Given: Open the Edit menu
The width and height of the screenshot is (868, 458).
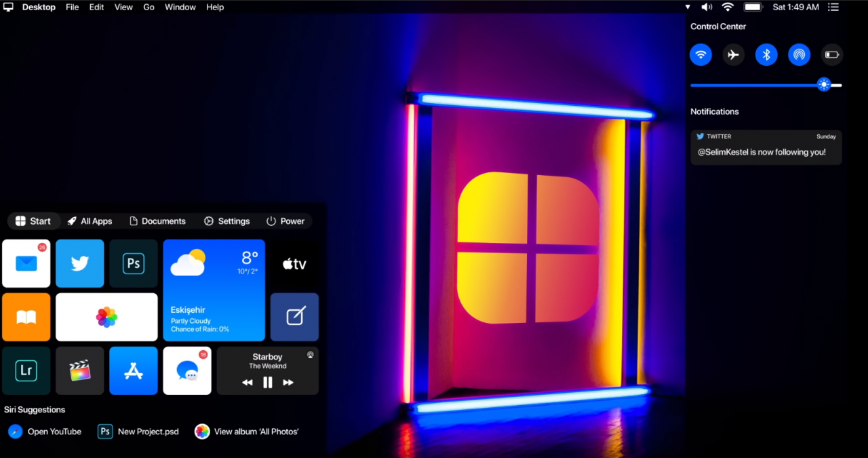Looking at the screenshot, I should [x=97, y=7].
